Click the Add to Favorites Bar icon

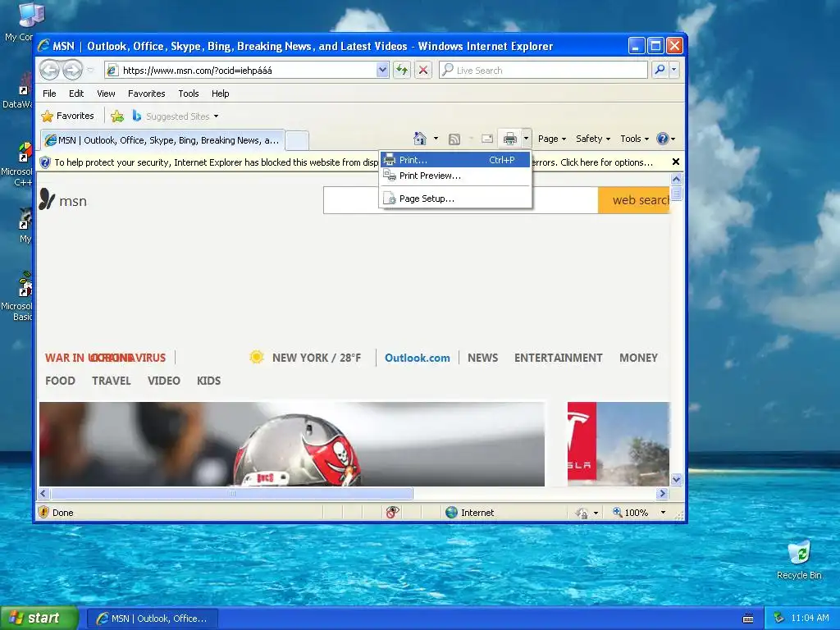point(117,116)
